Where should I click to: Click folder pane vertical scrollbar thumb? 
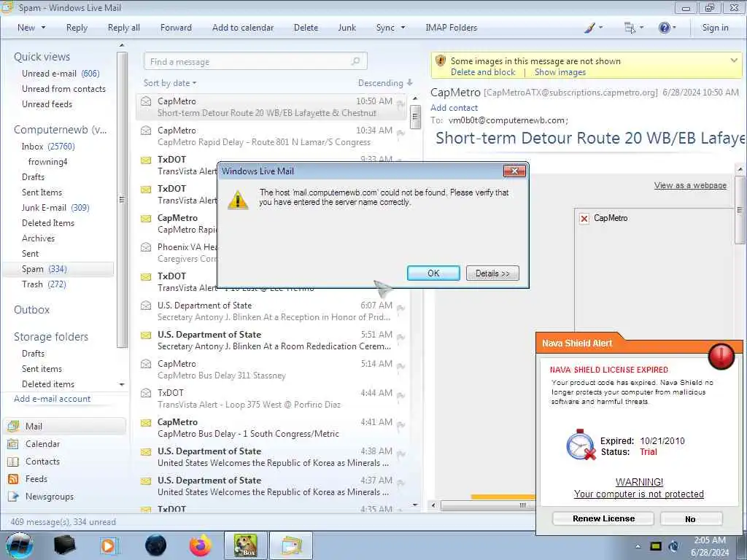click(x=122, y=200)
